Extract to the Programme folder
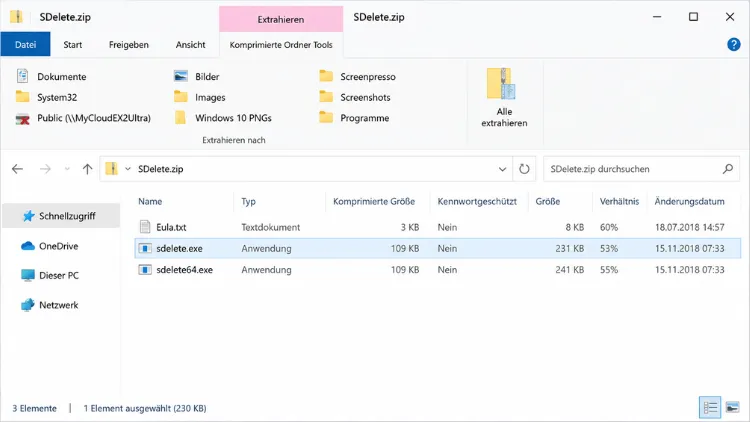 click(x=354, y=118)
